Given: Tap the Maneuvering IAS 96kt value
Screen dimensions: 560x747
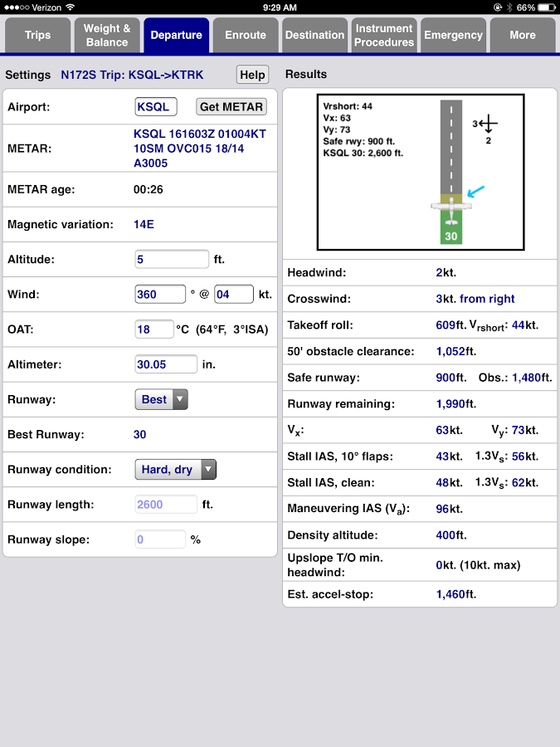Looking at the screenshot, I should click(449, 509).
